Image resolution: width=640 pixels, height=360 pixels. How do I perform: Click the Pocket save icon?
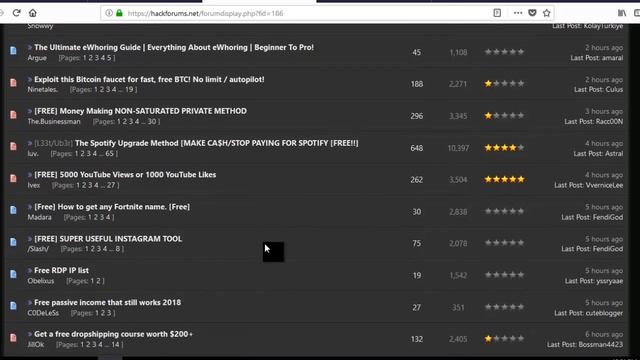pyautogui.click(x=532, y=13)
